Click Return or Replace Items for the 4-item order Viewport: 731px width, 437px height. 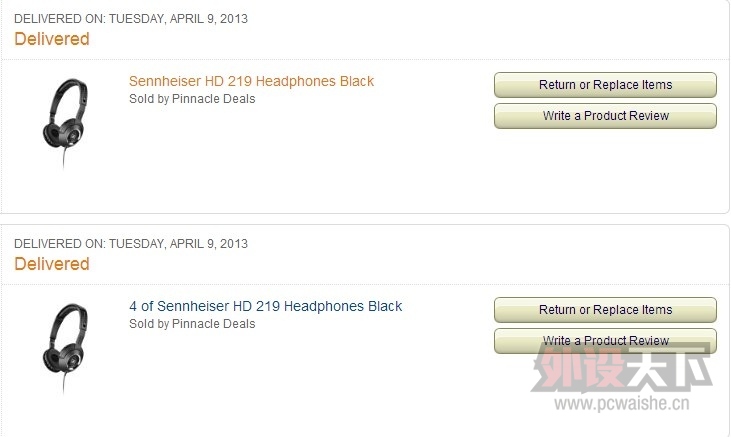point(605,310)
